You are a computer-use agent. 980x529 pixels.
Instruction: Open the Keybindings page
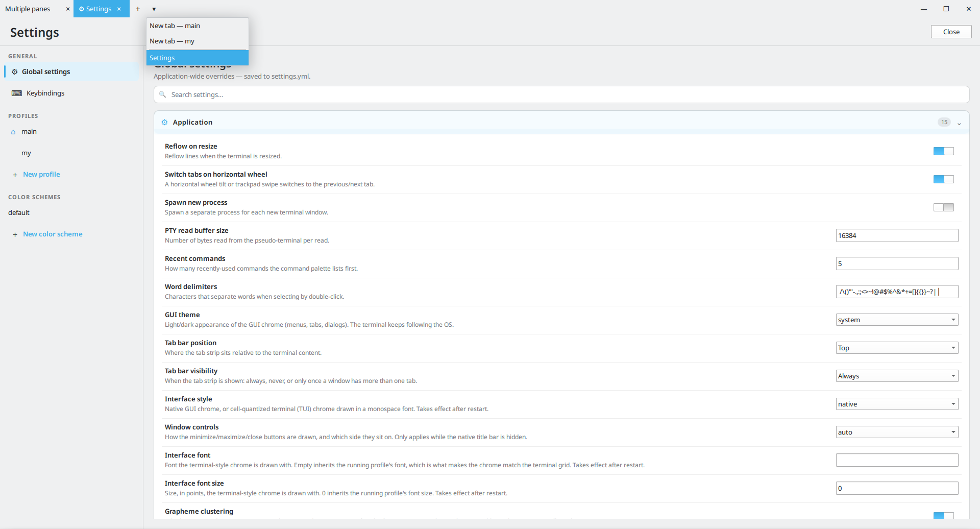click(x=71, y=93)
